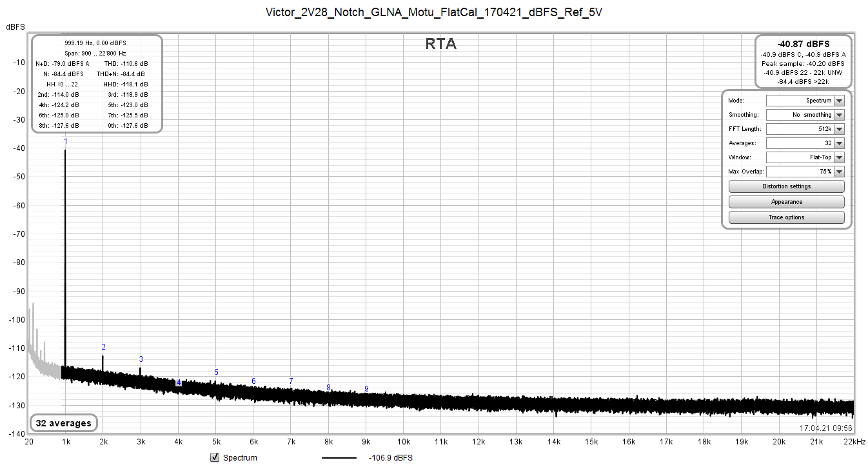Click the Distortion settings button
The width and height of the screenshot is (868, 467).
point(786,186)
